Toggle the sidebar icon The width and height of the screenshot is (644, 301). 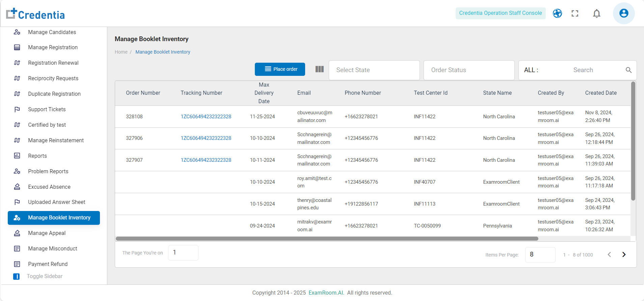16,276
